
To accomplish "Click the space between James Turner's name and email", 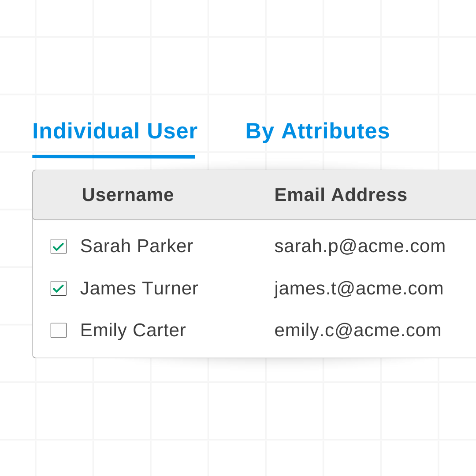I will coord(236,288).
